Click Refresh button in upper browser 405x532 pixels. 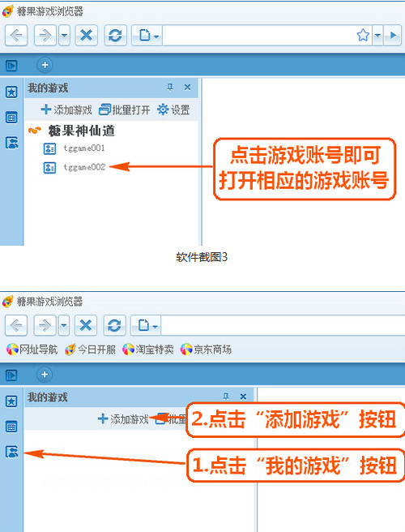pos(116,36)
